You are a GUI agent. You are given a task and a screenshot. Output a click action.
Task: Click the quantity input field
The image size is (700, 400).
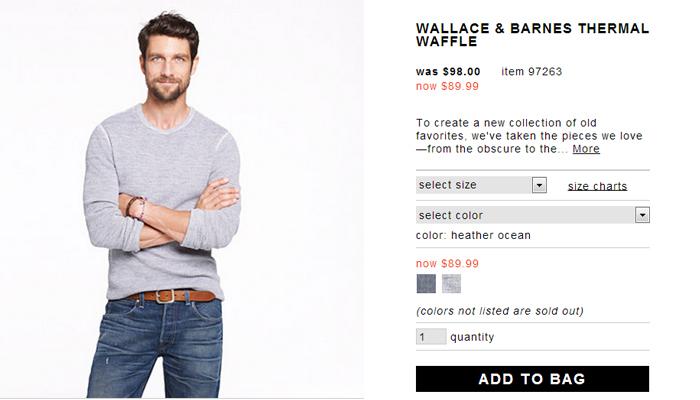tap(431, 337)
